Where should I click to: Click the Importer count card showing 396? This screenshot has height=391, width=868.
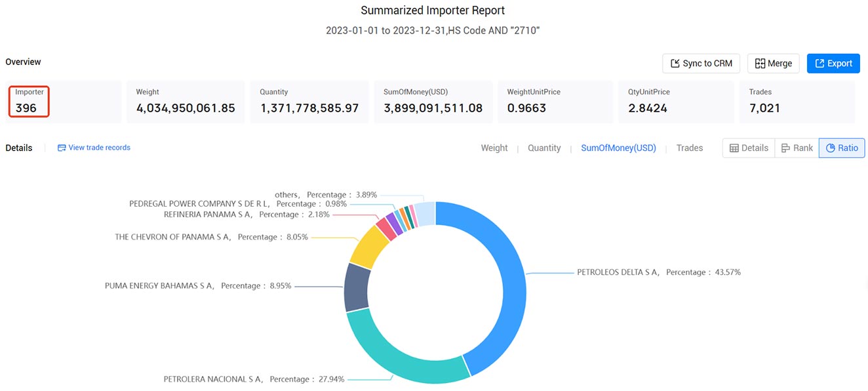point(65,102)
